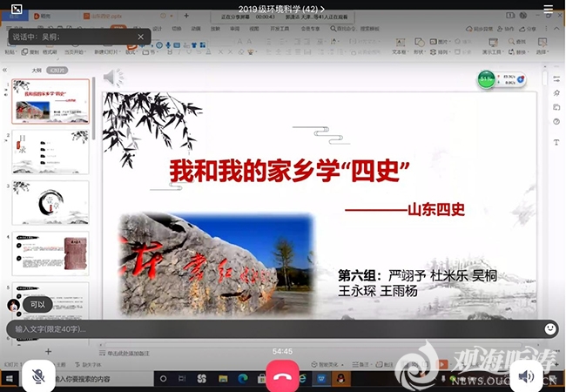Open the 放映 ribbon tab
566x392 pixels.
tap(215, 29)
